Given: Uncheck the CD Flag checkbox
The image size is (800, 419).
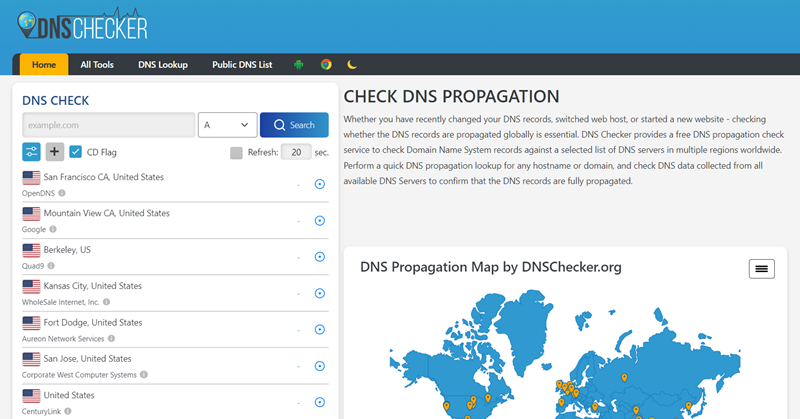Looking at the screenshot, I should 76,152.
